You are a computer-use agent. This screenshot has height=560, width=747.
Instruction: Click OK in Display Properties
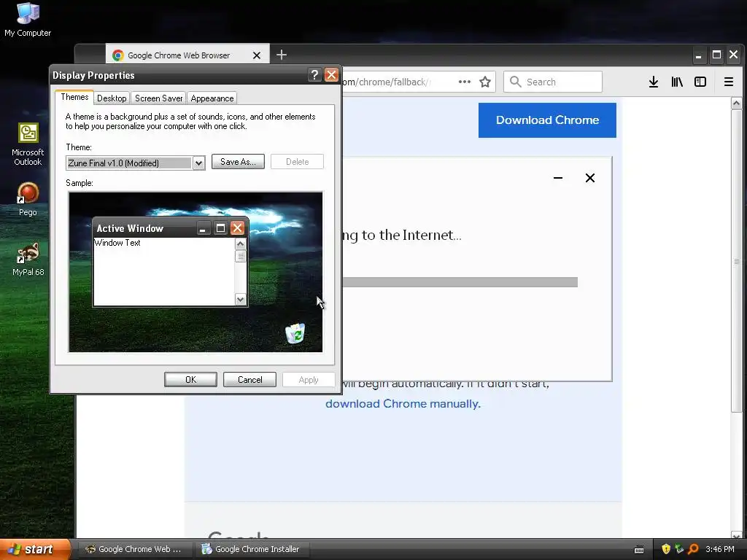pyautogui.click(x=190, y=379)
